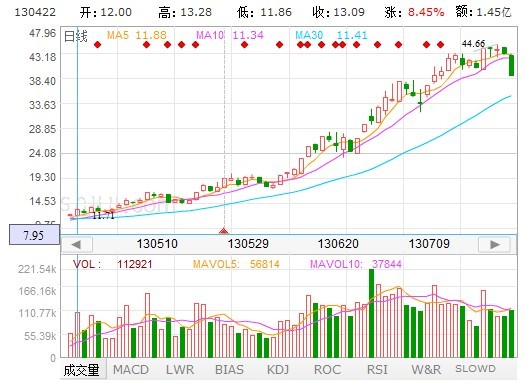Click the tallest green volume bar

pyautogui.click(x=371, y=313)
